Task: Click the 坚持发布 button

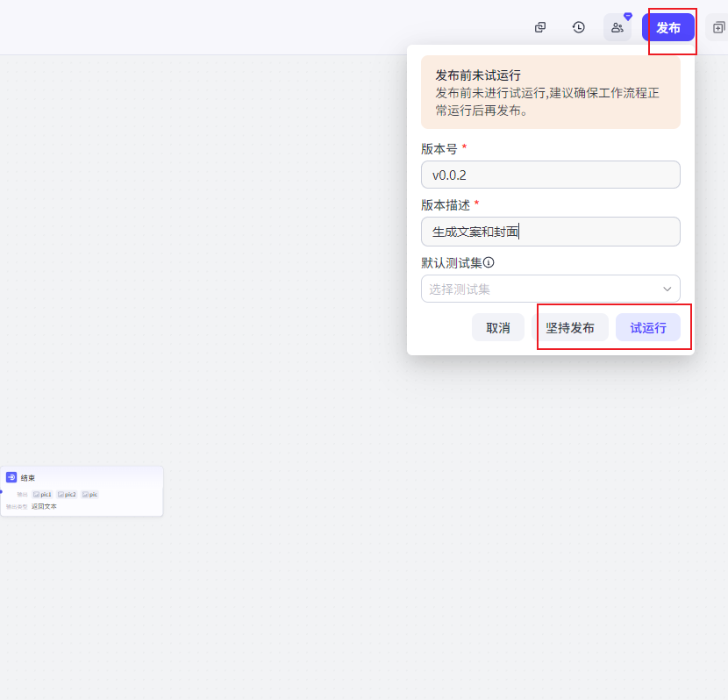Action: [569, 327]
